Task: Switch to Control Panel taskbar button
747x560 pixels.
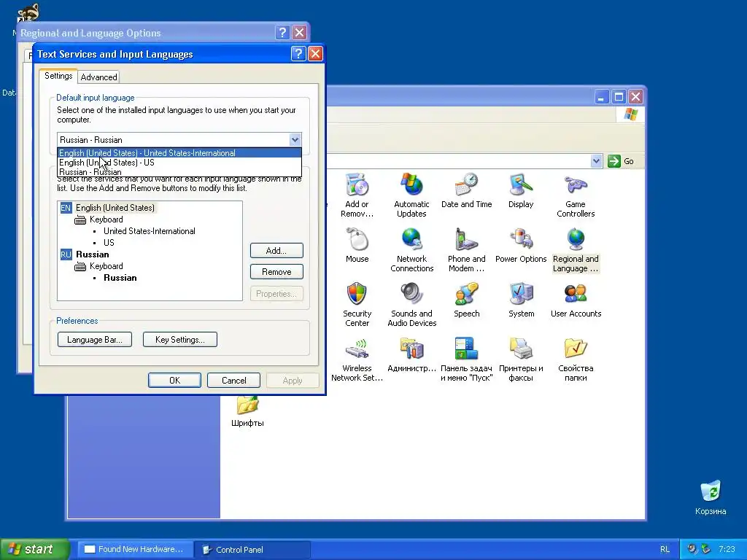Action: [252, 550]
